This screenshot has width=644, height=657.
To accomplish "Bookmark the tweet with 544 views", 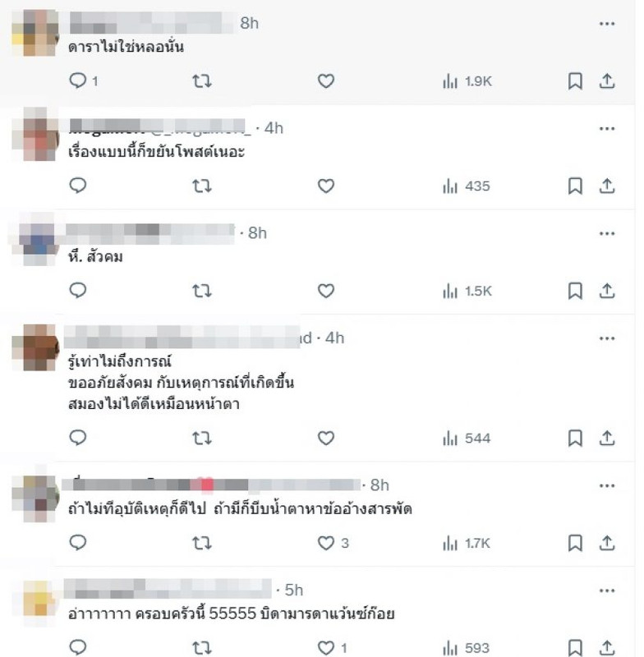I will [x=575, y=439].
